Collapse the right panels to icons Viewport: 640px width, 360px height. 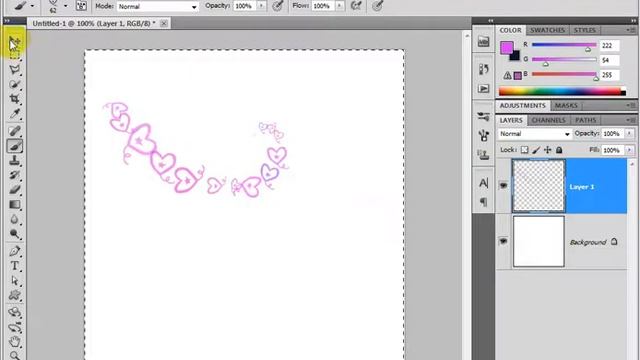633,20
